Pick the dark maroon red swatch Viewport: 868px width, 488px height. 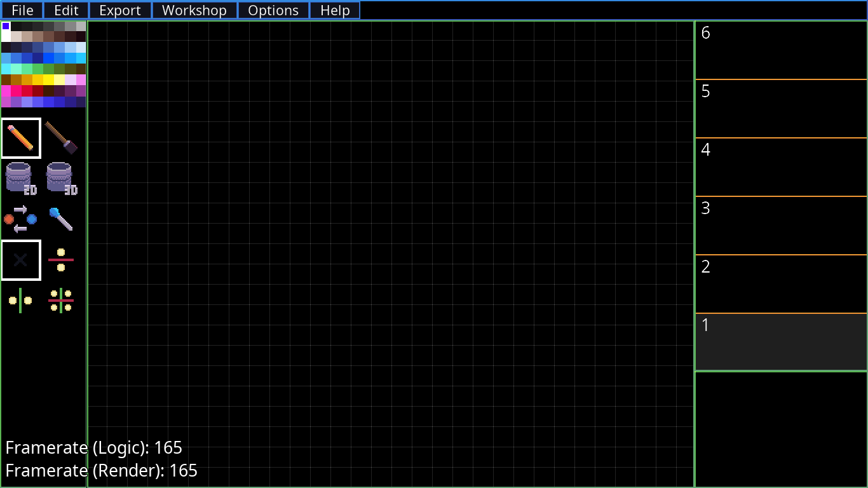(37, 90)
